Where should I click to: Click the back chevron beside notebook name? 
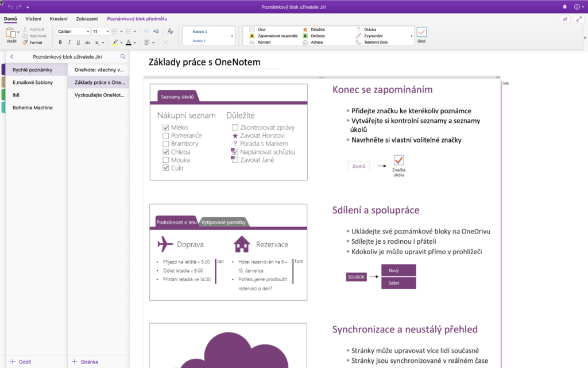(11, 57)
